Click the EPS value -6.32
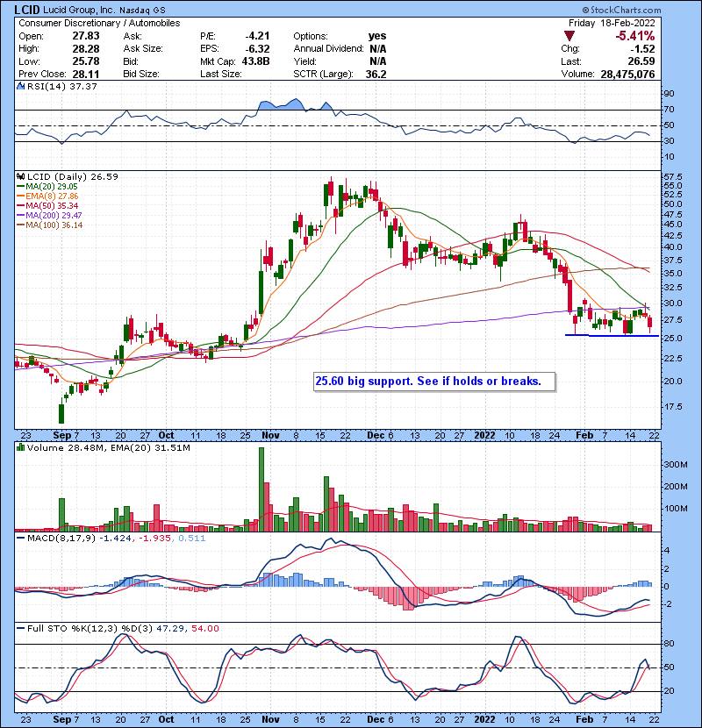 coord(257,48)
